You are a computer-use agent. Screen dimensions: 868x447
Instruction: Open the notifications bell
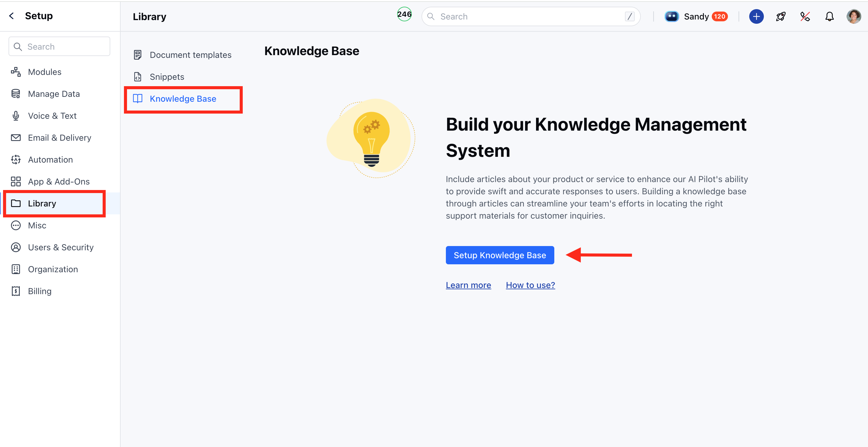pyautogui.click(x=829, y=16)
